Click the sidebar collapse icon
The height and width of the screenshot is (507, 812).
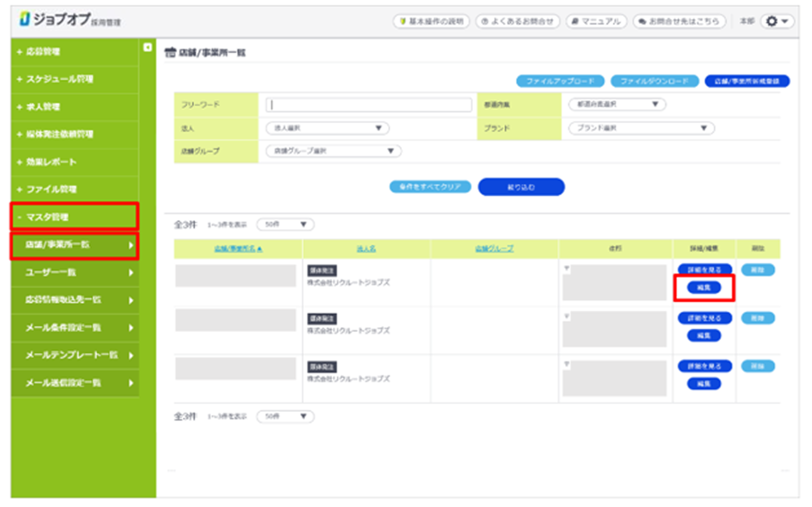(x=147, y=47)
